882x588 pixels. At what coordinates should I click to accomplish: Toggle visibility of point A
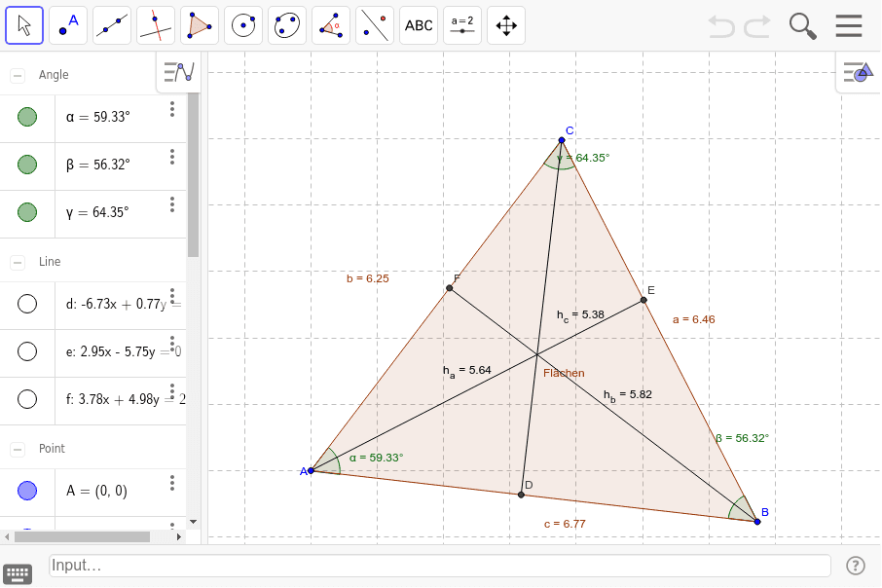tap(27, 491)
